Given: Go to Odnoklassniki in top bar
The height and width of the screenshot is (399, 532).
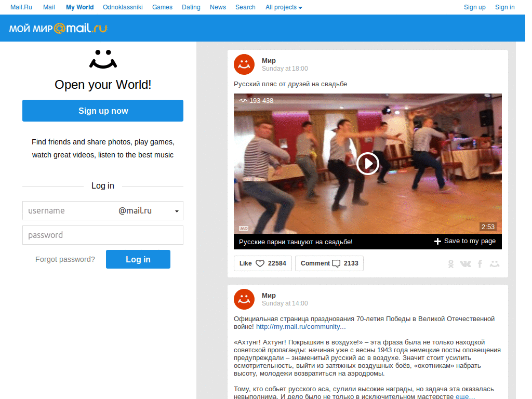Looking at the screenshot, I should coord(123,7).
